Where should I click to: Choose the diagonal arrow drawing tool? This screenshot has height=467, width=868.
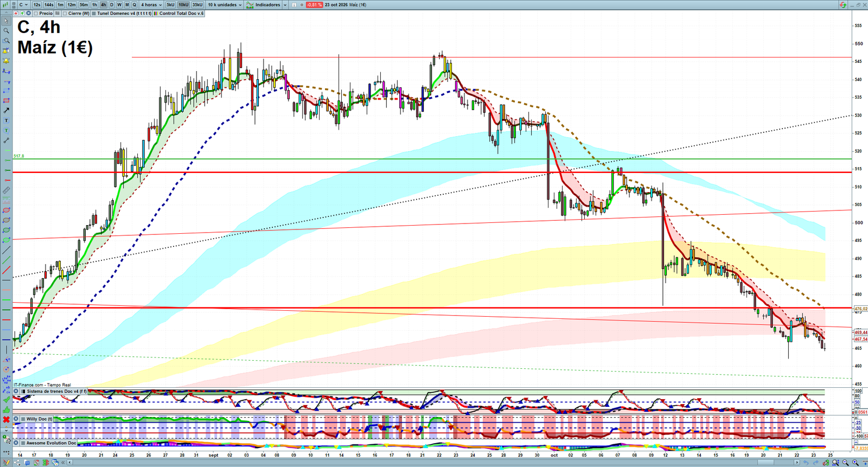(7, 111)
